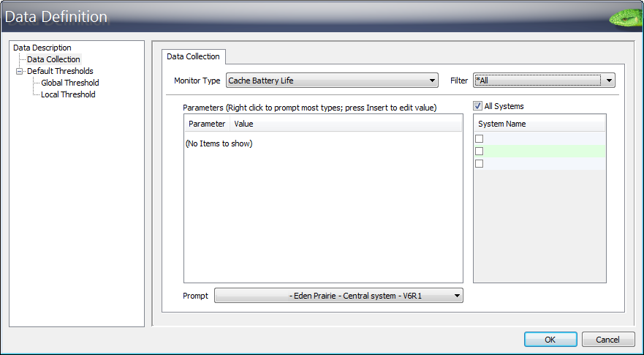The image size is (644, 355).
Task: Uncheck the All Systems checkbox
Action: [x=478, y=106]
